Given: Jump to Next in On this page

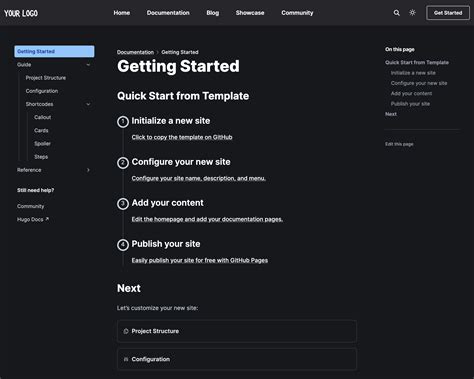Looking at the screenshot, I should (x=391, y=114).
